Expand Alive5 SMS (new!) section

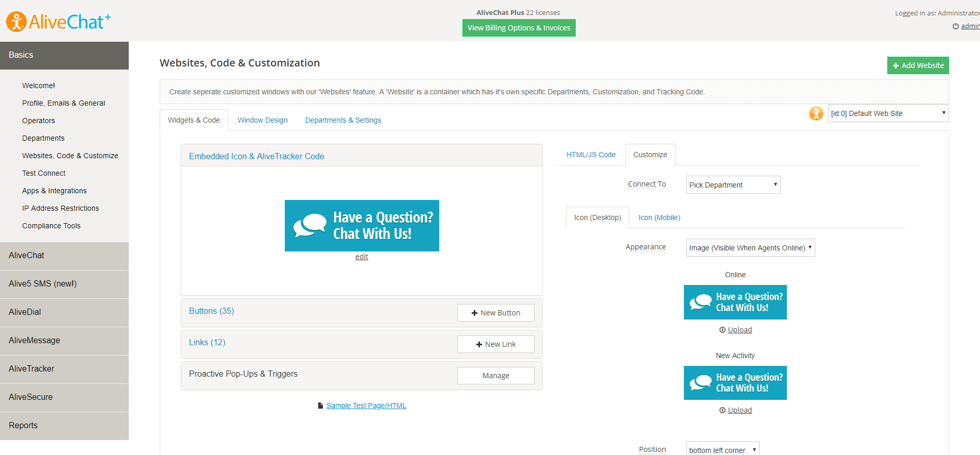[64, 284]
